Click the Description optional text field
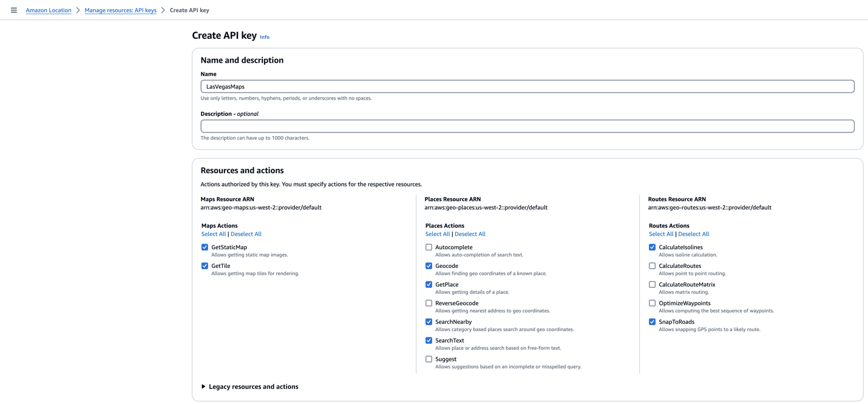 coord(527,126)
